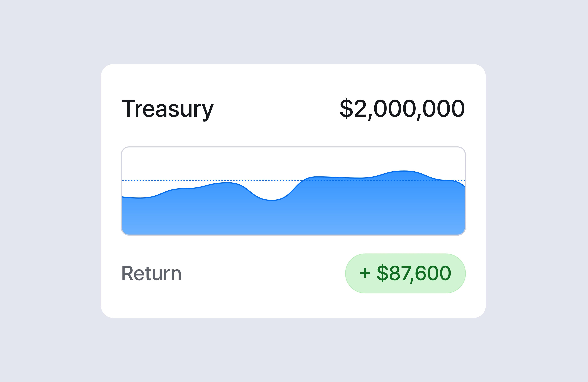Click the Treasury card heading

[x=168, y=109]
